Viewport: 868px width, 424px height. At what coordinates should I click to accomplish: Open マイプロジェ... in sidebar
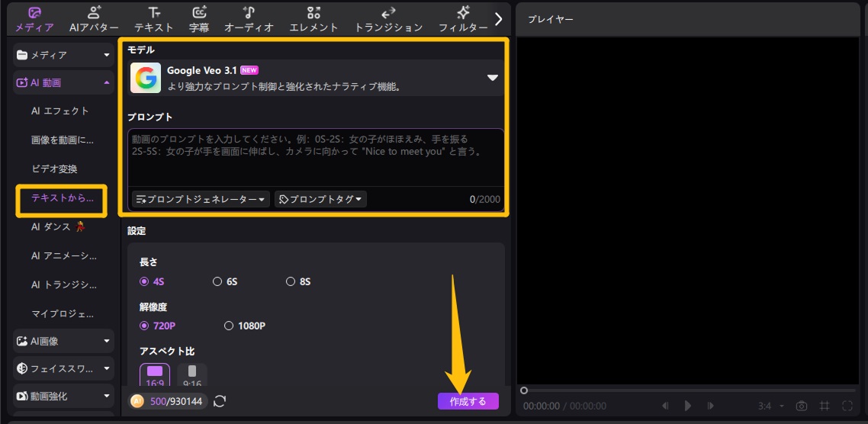[63, 314]
